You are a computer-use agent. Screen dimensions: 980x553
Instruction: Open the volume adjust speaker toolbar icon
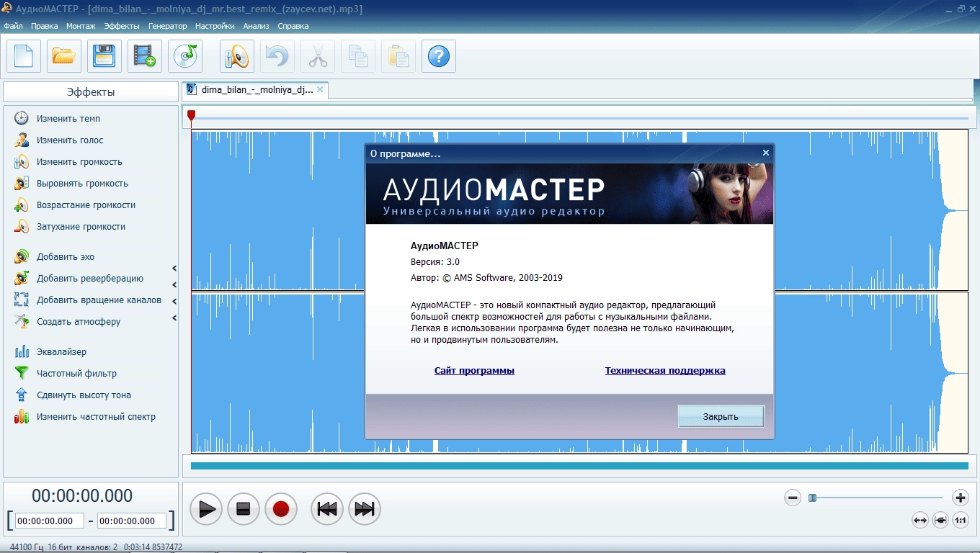237,56
